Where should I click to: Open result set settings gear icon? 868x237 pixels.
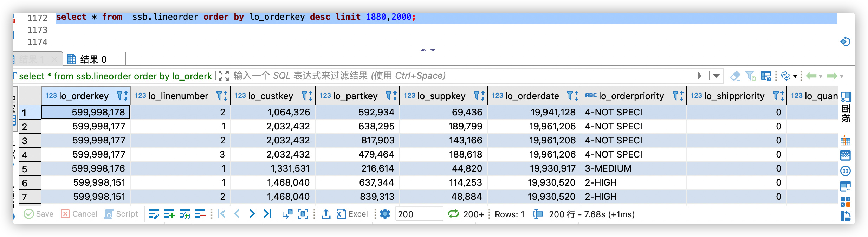point(385,214)
